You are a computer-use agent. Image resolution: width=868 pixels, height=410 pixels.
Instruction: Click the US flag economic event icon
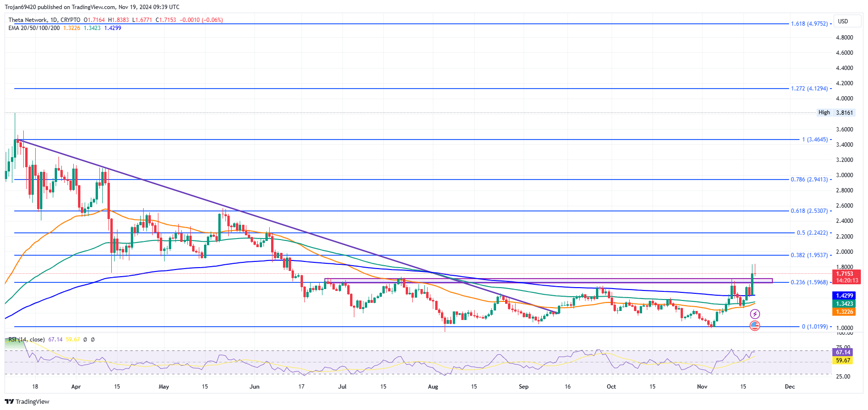[x=755, y=326]
